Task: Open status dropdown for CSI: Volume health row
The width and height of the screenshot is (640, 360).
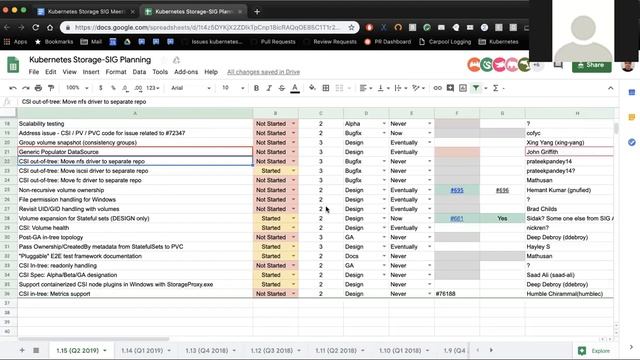Action: pos(293,228)
